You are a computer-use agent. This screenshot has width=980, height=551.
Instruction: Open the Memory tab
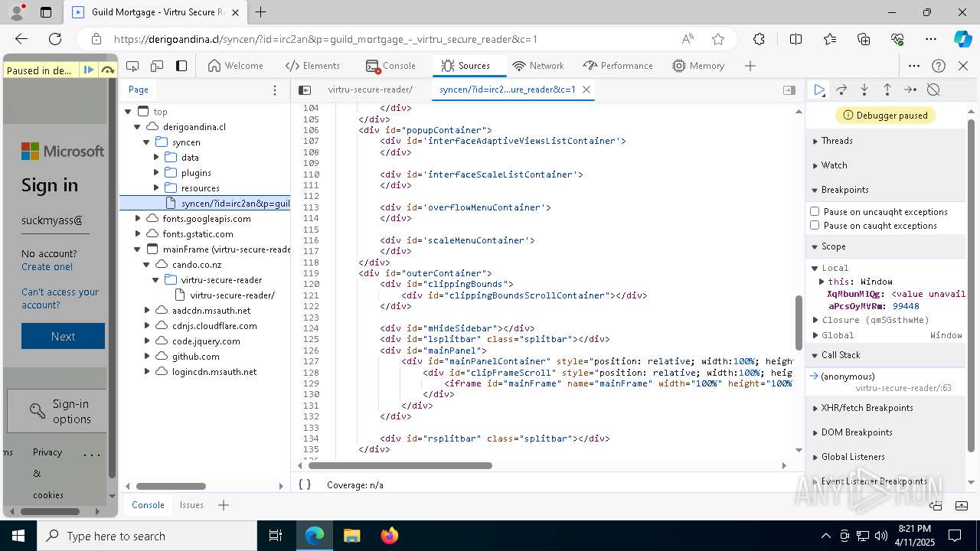[698, 66]
